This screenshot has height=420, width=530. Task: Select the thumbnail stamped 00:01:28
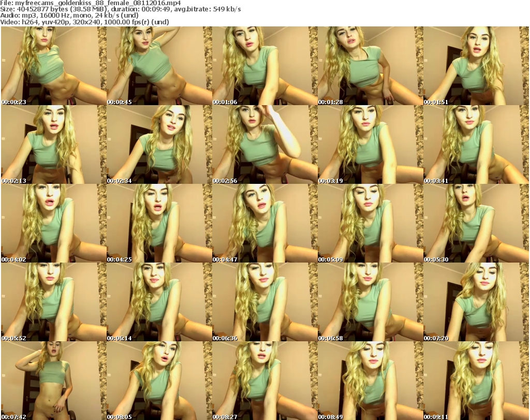click(370, 66)
